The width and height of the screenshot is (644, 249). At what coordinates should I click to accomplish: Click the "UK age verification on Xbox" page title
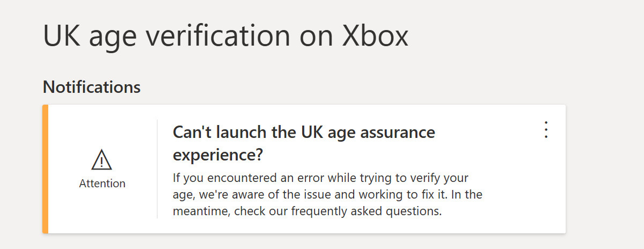225,36
